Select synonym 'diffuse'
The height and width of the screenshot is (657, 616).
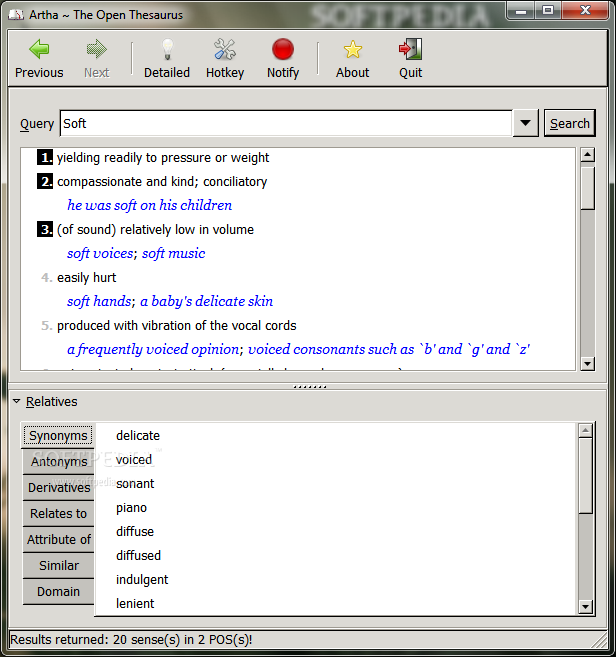(135, 531)
